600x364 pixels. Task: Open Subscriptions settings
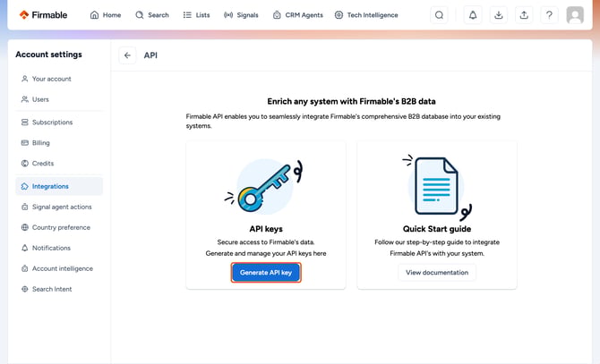click(59, 123)
